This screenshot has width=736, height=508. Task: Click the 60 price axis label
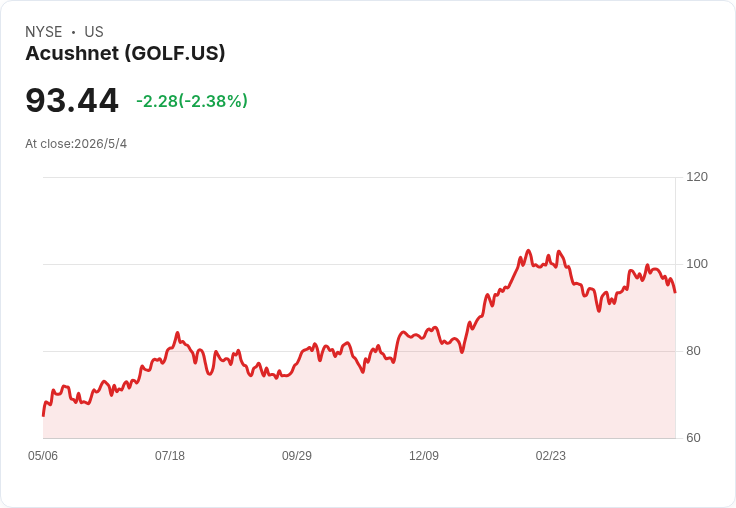click(693, 438)
